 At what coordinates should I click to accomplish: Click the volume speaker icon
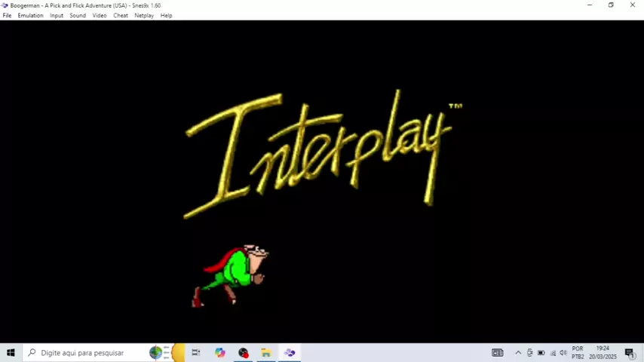pyautogui.click(x=563, y=352)
